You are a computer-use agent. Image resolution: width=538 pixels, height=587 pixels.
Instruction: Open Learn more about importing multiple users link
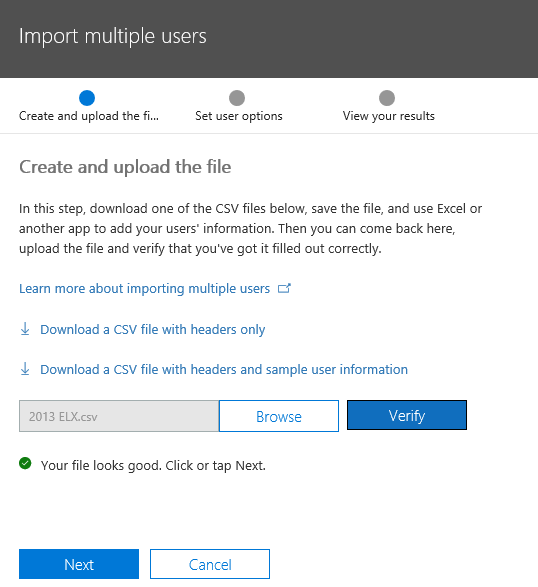click(145, 289)
